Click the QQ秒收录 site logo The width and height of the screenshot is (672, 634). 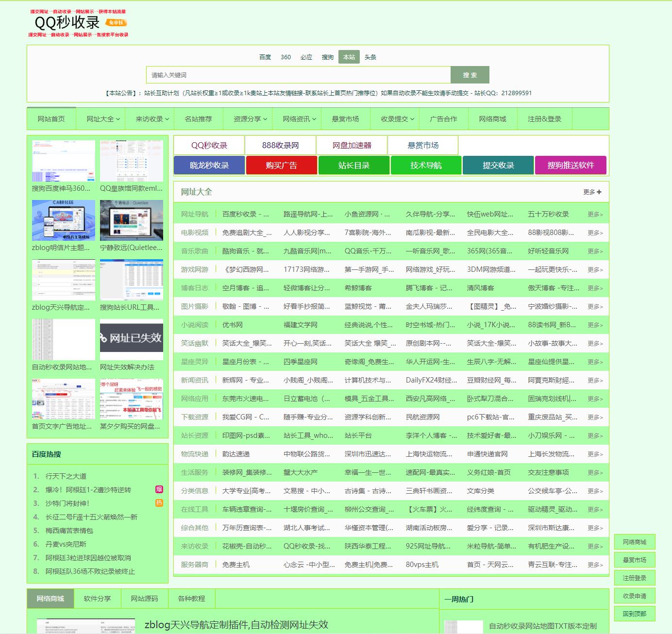78,22
